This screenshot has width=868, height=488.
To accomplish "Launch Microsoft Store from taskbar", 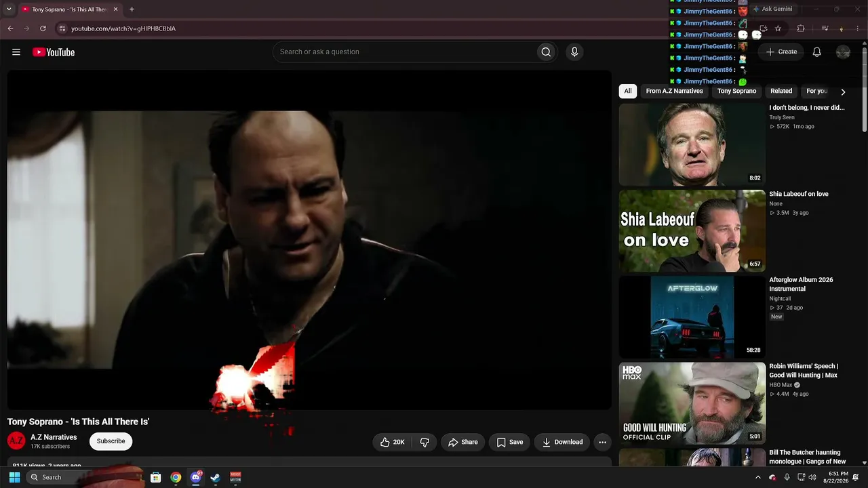I will pos(155,477).
